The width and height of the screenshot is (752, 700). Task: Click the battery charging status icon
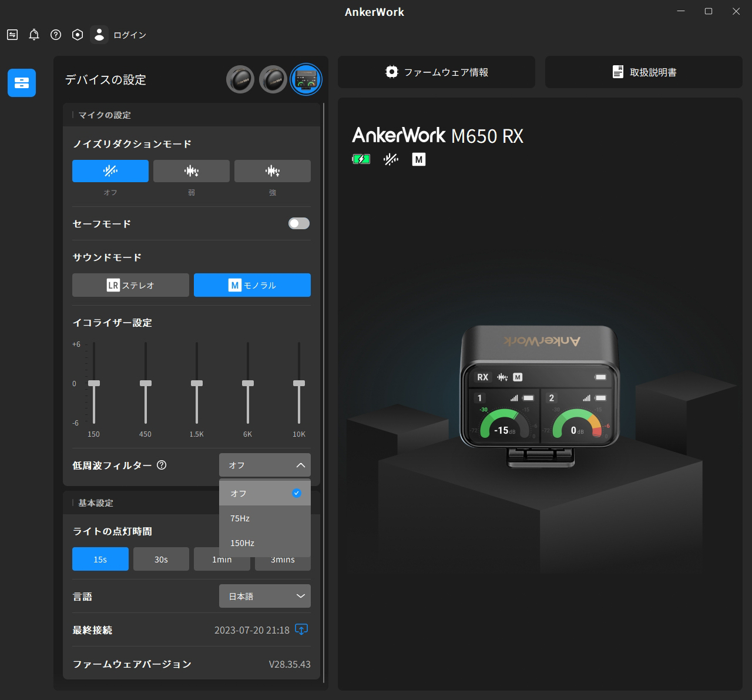[x=361, y=159]
